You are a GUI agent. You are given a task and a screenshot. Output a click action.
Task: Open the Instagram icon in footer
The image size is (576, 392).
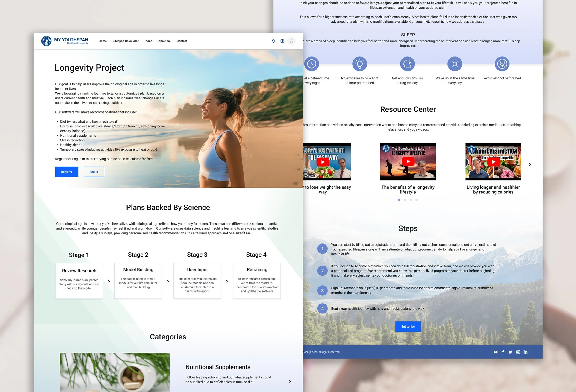point(518,352)
